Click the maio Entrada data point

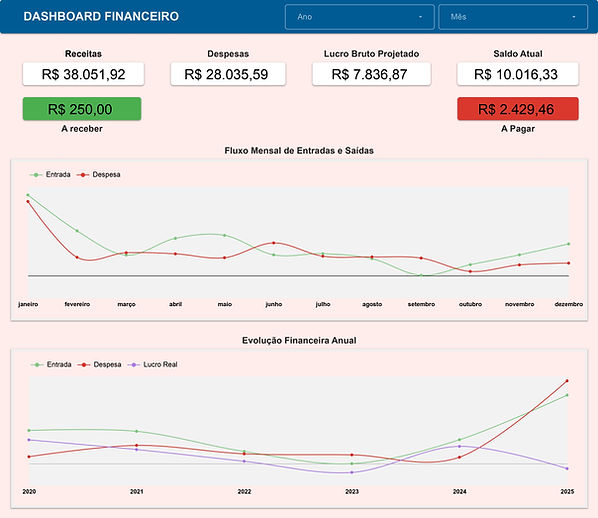pyautogui.click(x=225, y=235)
